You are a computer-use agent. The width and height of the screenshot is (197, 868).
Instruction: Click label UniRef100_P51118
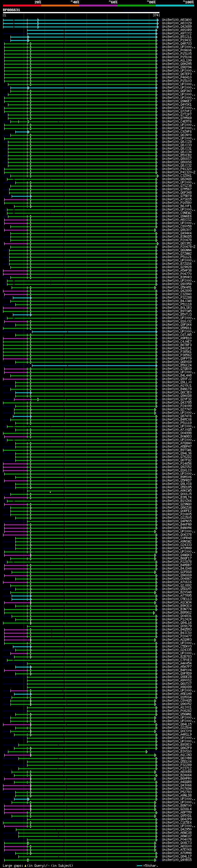click(177, 304)
